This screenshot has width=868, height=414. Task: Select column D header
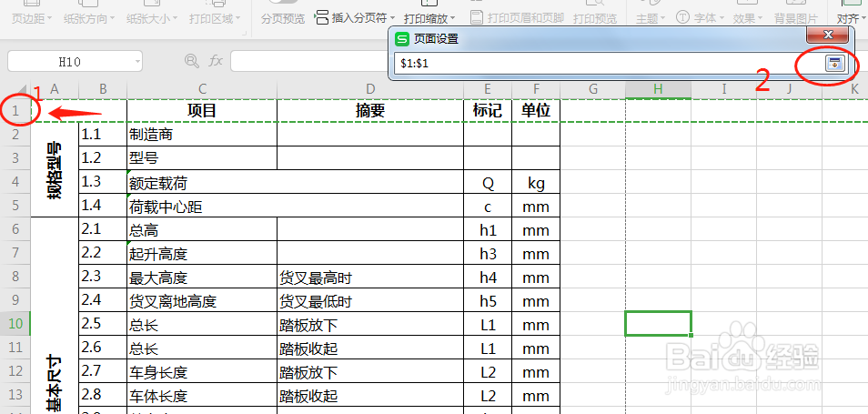point(370,88)
